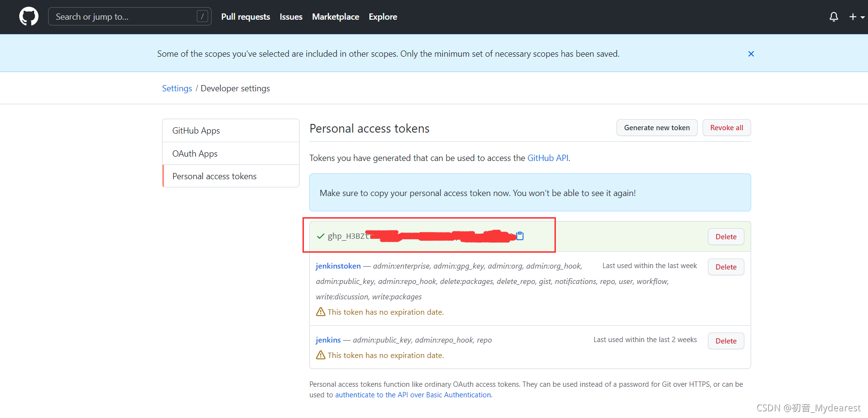Click the Revoke all button
Viewport: 868px width, 418px height.
pyautogui.click(x=727, y=128)
